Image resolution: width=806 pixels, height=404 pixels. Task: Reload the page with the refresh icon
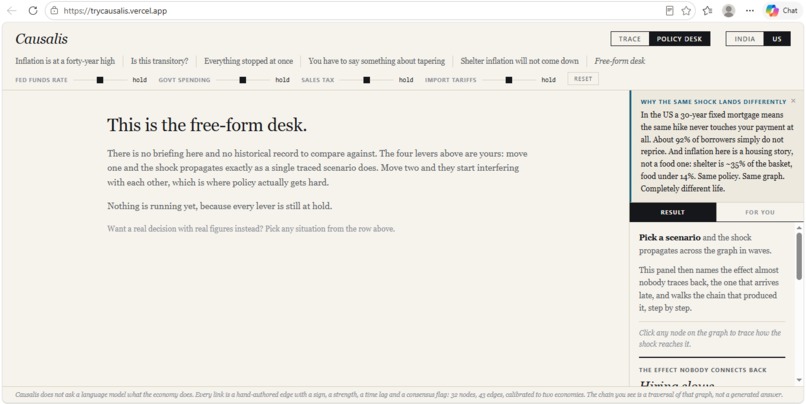33,10
